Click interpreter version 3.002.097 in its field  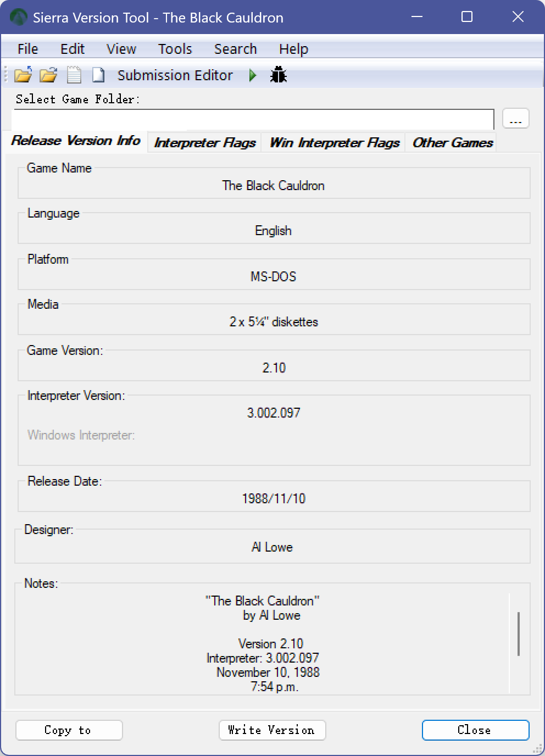pos(274,413)
